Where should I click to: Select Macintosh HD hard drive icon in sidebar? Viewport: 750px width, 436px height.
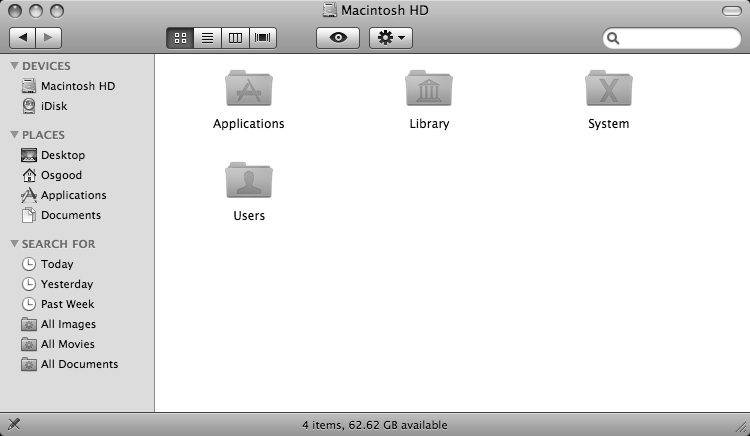(x=29, y=86)
